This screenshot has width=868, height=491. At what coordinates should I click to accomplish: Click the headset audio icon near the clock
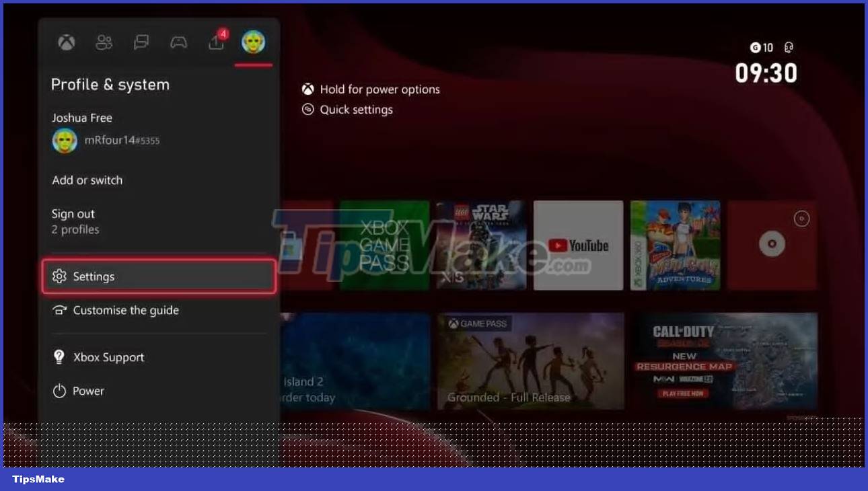[x=787, y=48]
